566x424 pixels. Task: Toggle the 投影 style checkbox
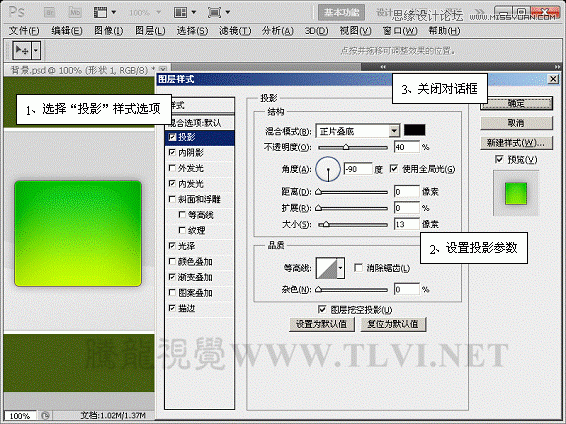click(172, 137)
